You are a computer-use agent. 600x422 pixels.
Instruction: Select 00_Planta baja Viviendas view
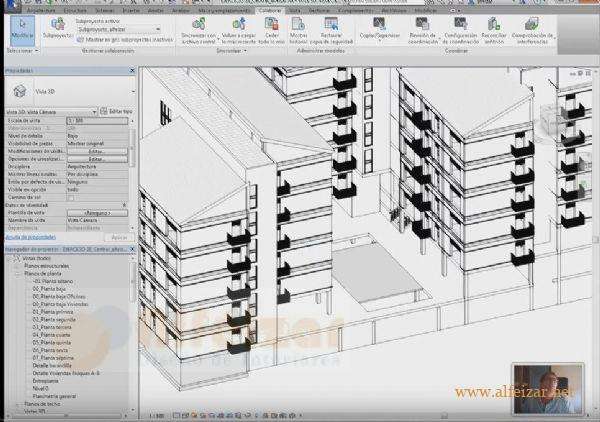click(x=60, y=304)
